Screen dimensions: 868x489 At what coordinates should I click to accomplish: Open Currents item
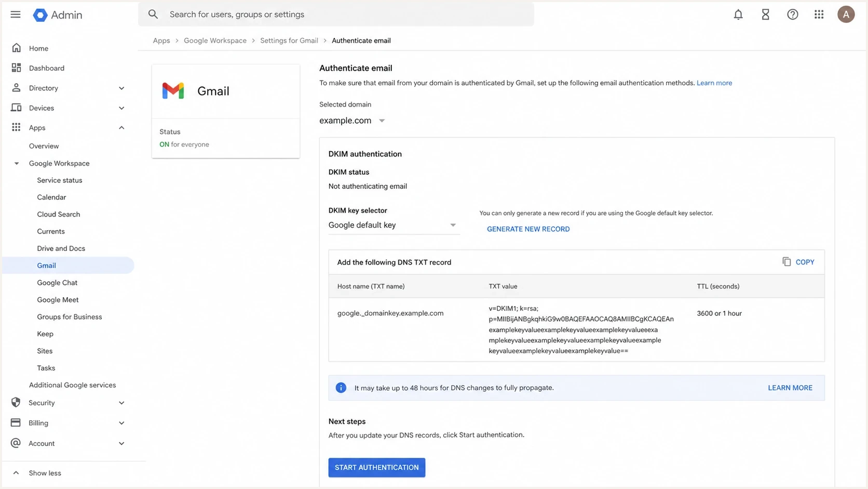[51, 231]
